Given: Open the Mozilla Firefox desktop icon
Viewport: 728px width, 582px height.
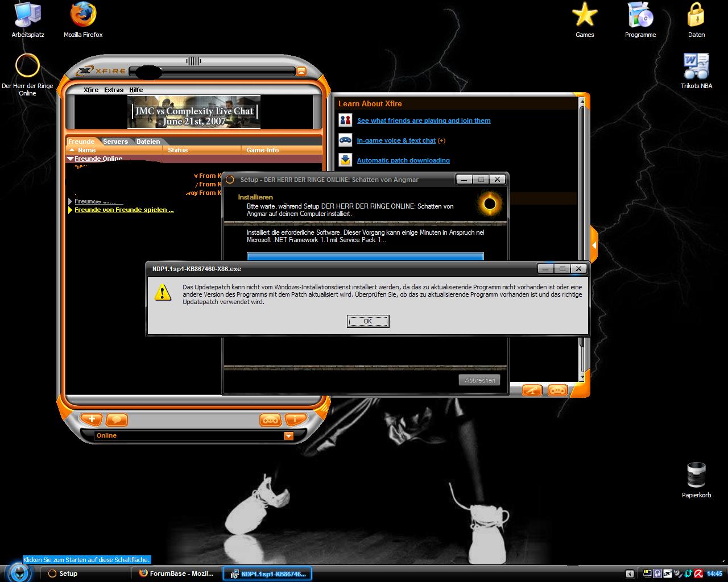Looking at the screenshot, I should coord(83,20).
